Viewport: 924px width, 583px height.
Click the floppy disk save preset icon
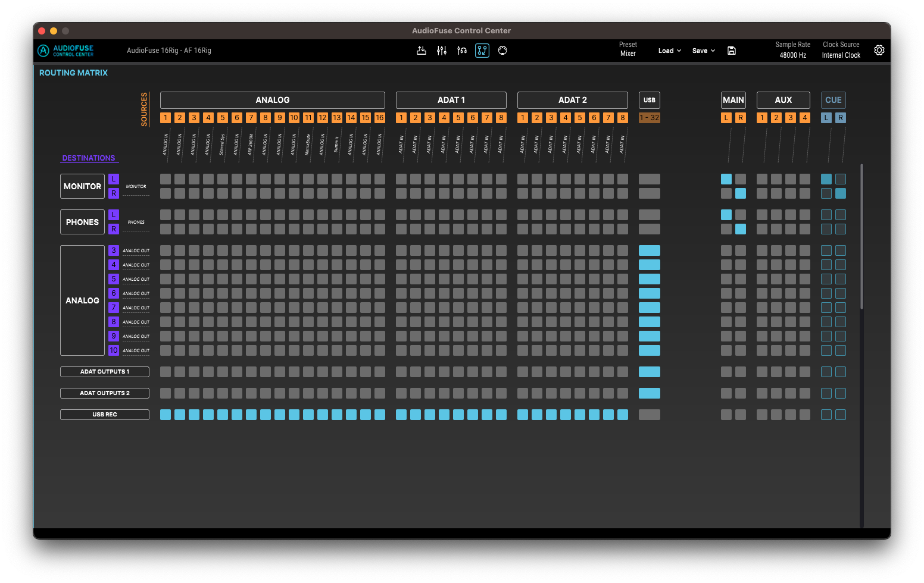732,51
